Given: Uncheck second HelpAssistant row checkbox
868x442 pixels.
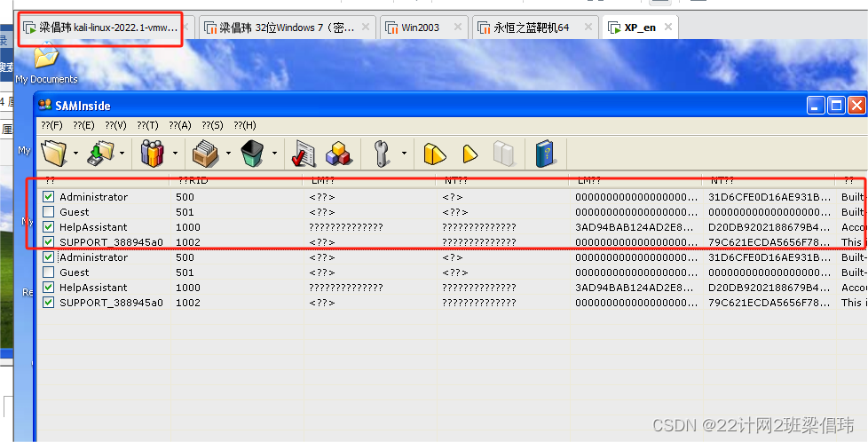Looking at the screenshot, I should click(49, 287).
